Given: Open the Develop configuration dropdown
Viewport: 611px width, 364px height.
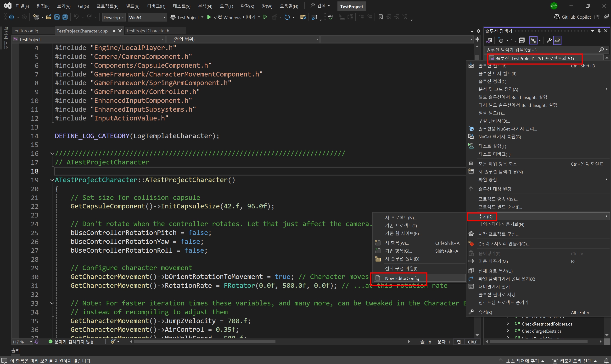Looking at the screenshot, I should tap(113, 17).
